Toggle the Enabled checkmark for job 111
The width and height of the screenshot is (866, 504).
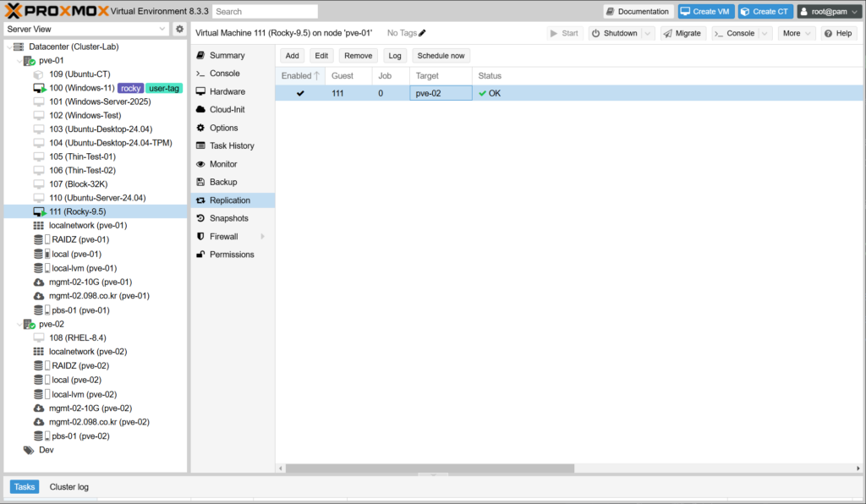click(300, 93)
